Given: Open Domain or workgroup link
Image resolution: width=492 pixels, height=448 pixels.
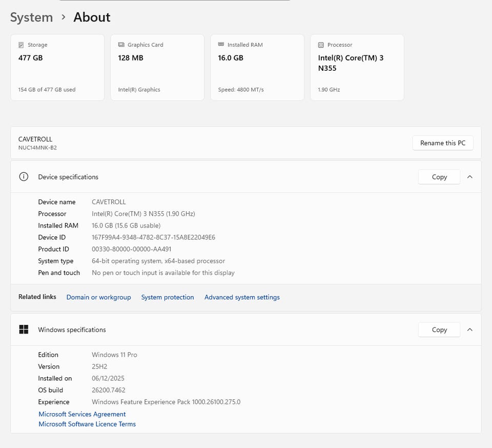Looking at the screenshot, I should [x=98, y=297].
